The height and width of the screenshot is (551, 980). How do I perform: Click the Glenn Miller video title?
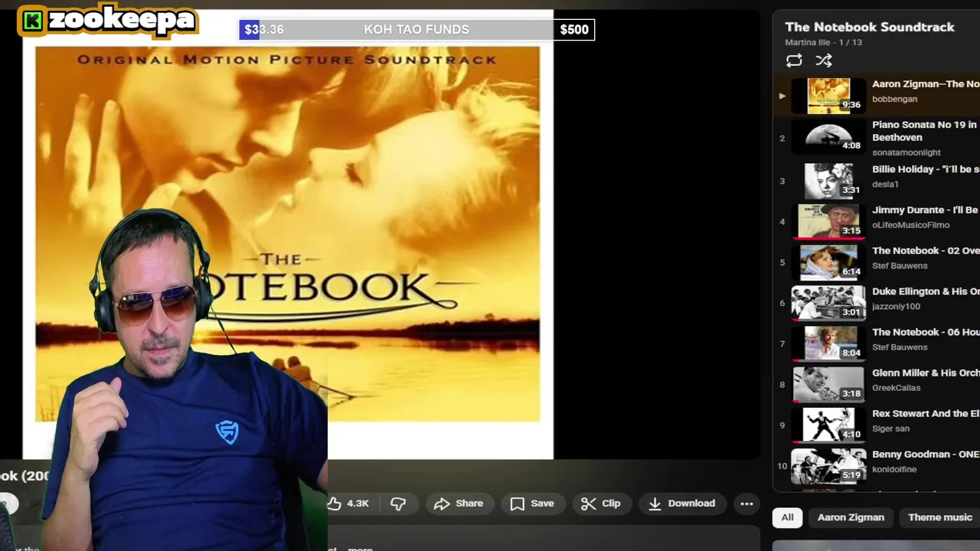[x=926, y=373]
